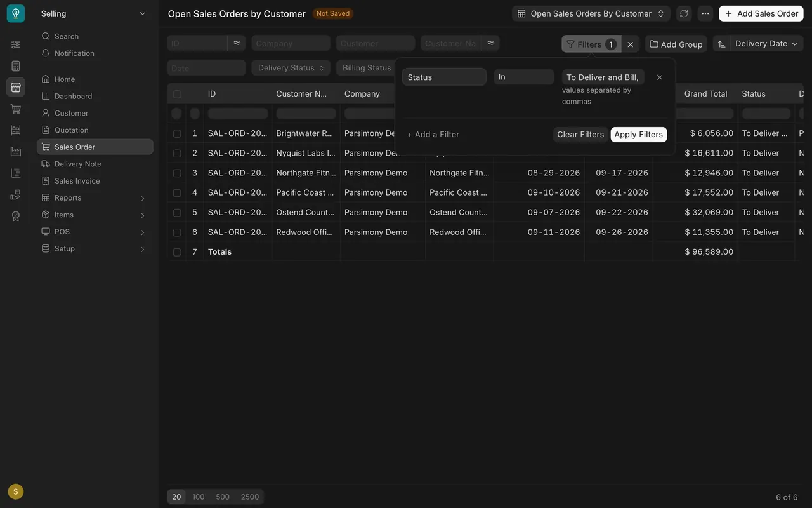Go to Delivery Note in sidebar
Screen dimensions: 812x508
click(95, 164)
